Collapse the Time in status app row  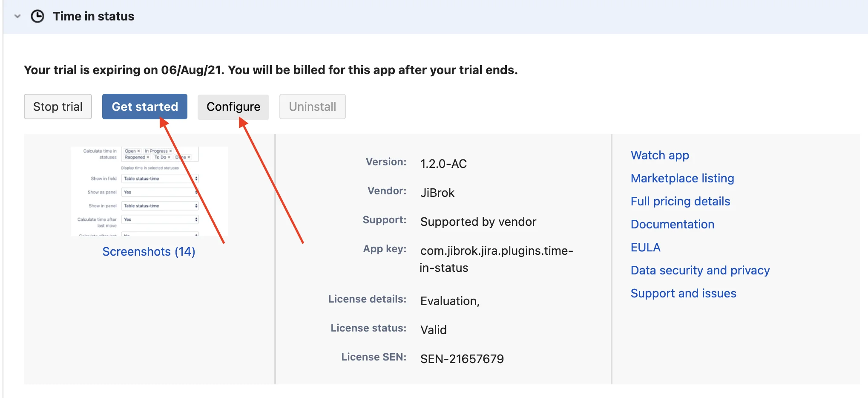(x=17, y=17)
